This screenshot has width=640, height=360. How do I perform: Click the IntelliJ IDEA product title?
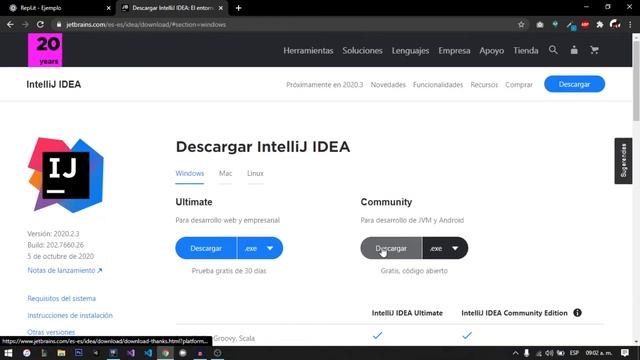pos(53,84)
